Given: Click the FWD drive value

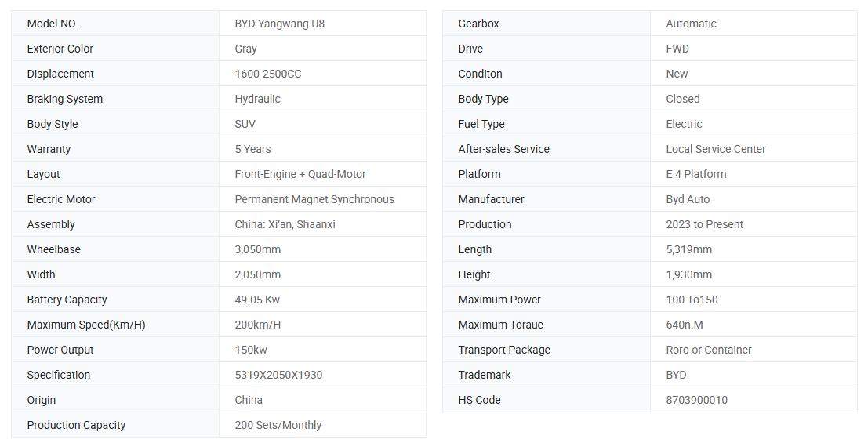Looking at the screenshot, I should pos(677,49).
